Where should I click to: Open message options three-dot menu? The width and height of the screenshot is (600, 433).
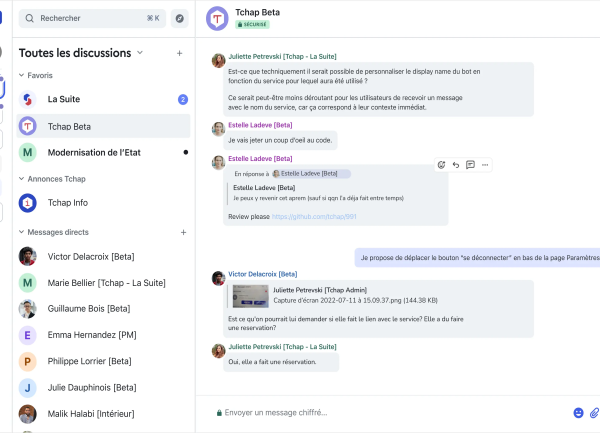pos(485,165)
